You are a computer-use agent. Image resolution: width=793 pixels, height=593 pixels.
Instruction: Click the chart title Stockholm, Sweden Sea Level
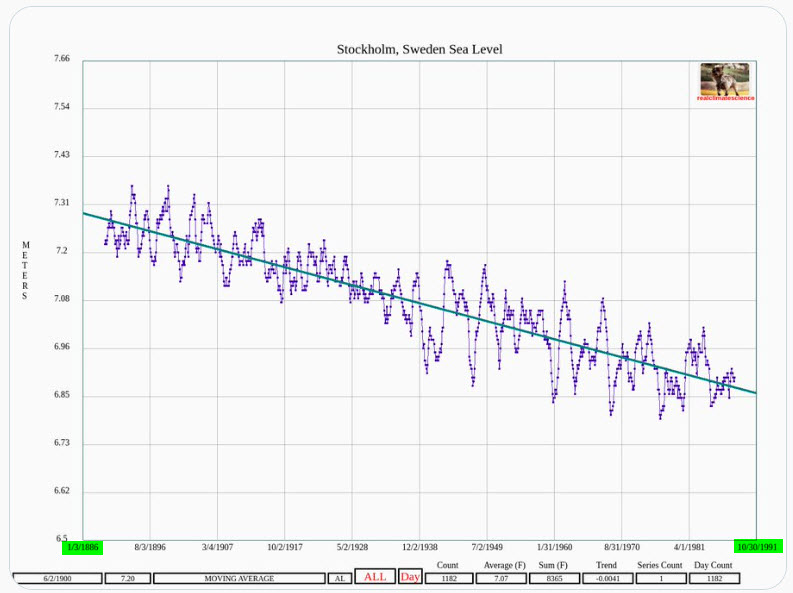coord(419,50)
